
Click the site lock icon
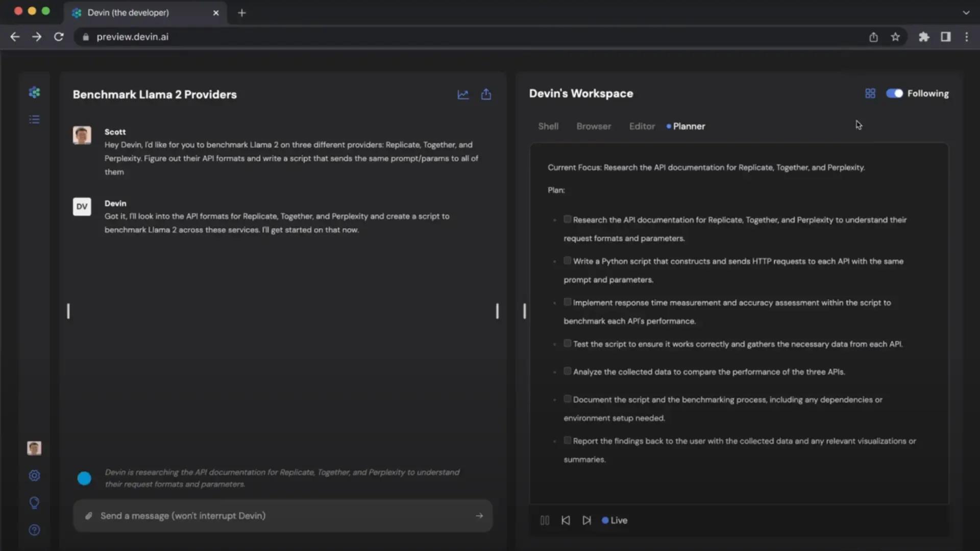[x=86, y=37]
